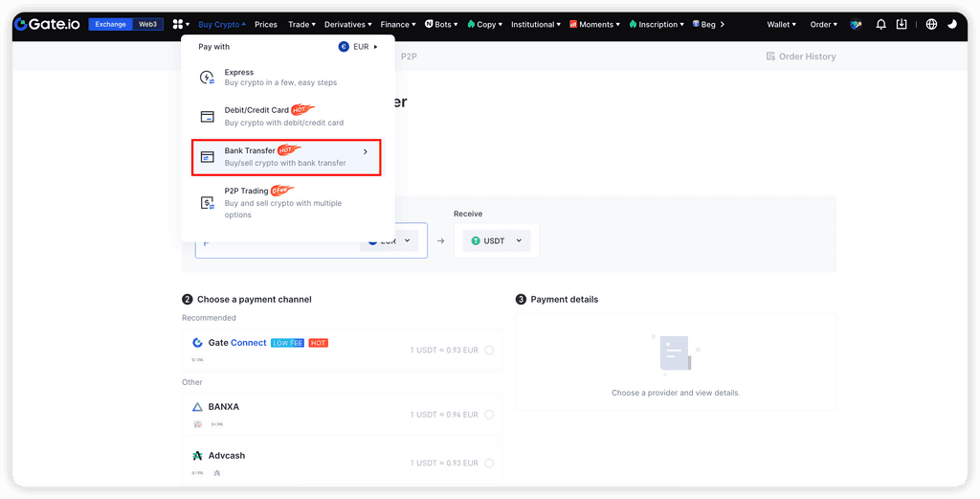Viewport: 980px width, 499px height.
Task: Click the P2P Trading icon
Action: [207, 202]
